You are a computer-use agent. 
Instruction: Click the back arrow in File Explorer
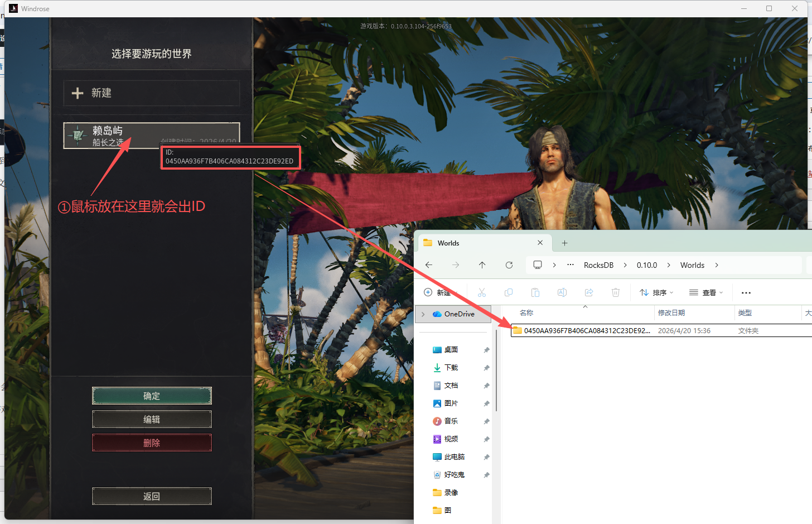tap(429, 265)
